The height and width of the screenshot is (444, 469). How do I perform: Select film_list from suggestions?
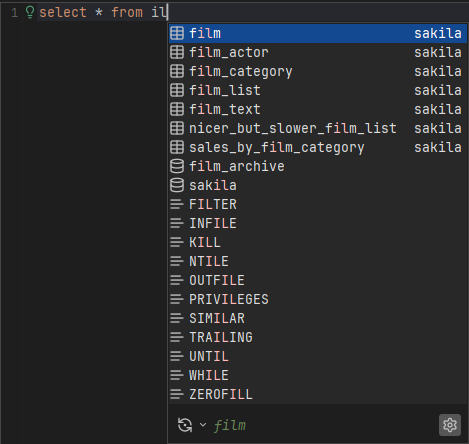click(x=318, y=90)
